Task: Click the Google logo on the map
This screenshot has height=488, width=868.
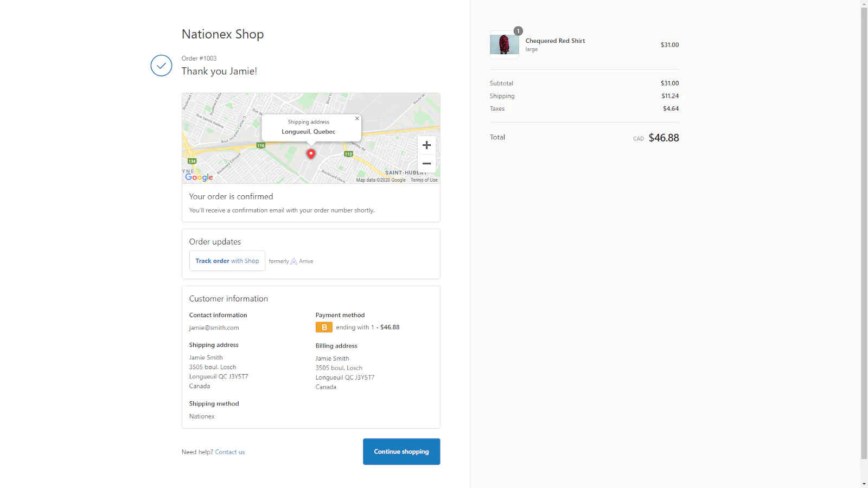Action: pos(199,177)
